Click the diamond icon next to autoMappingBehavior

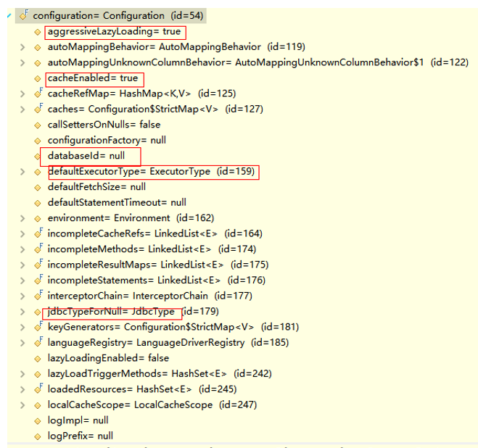[38, 48]
